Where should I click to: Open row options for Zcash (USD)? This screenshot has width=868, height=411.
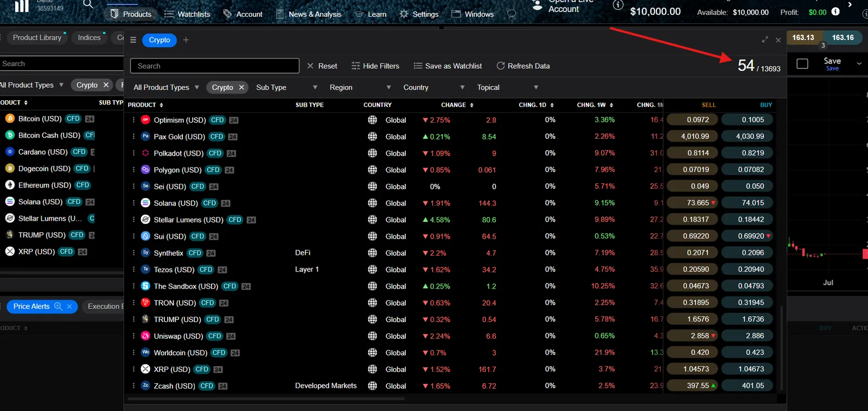(x=133, y=386)
